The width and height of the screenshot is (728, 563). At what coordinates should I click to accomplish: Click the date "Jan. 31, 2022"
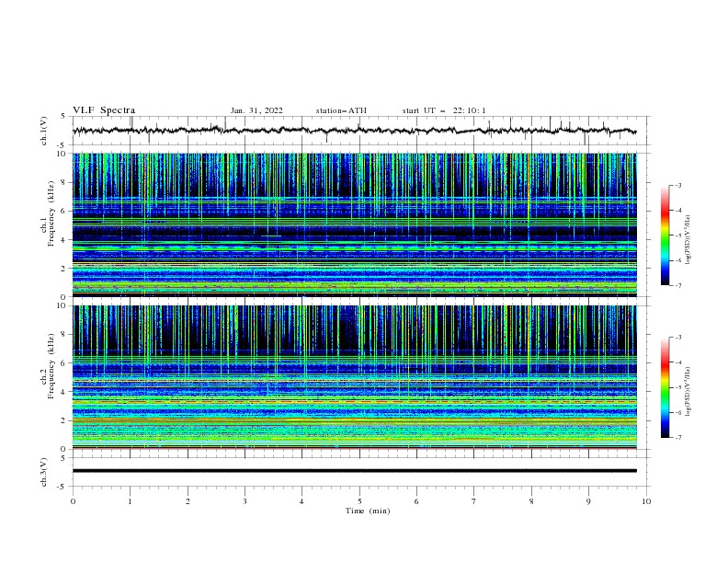pyautogui.click(x=256, y=110)
